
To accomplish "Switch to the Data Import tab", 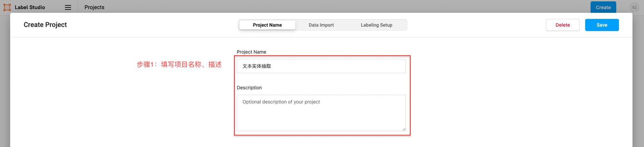I will (321, 25).
